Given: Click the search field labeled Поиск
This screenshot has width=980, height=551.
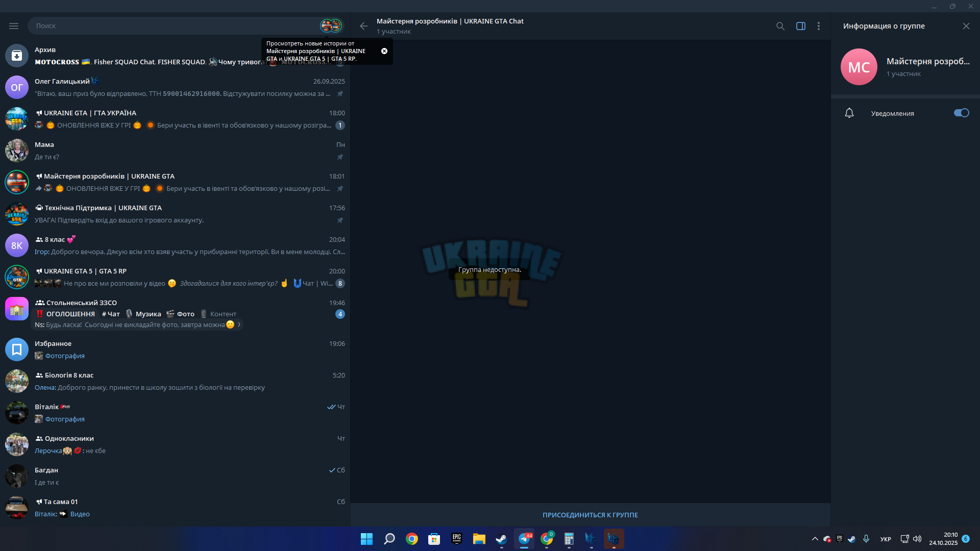Looking at the screenshot, I should (174, 26).
